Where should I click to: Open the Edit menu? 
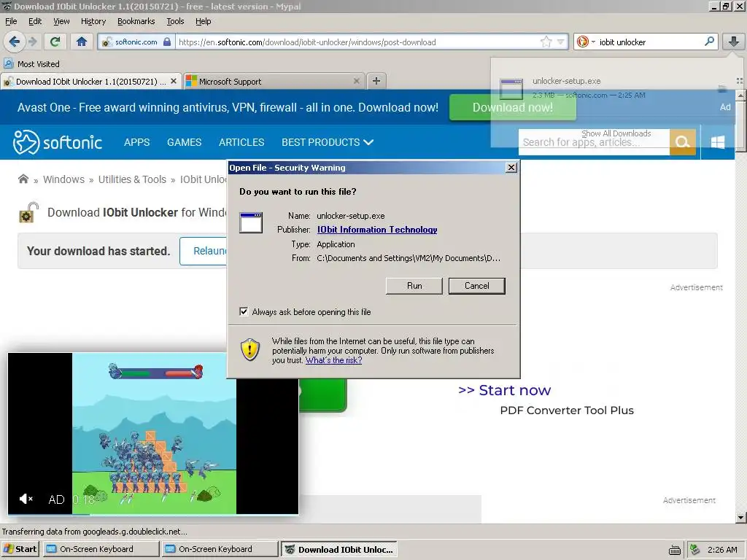click(35, 21)
